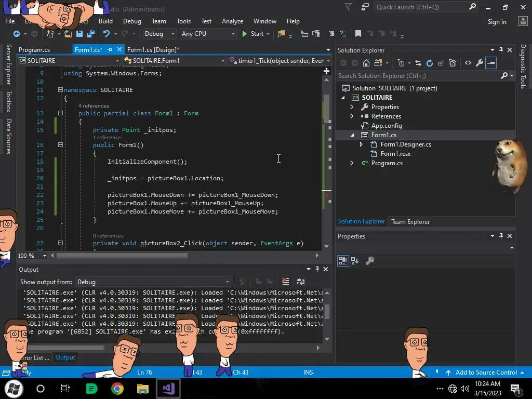
Task: Click the Navigate Backward arrow icon
Action: tap(16, 34)
